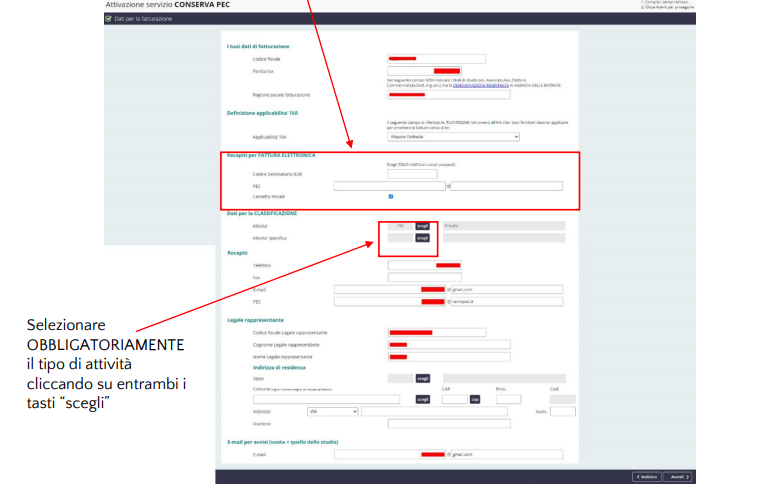Click the Comune input field
Image resolution: width=772 pixels, height=488 pixels.
point(326,399)
